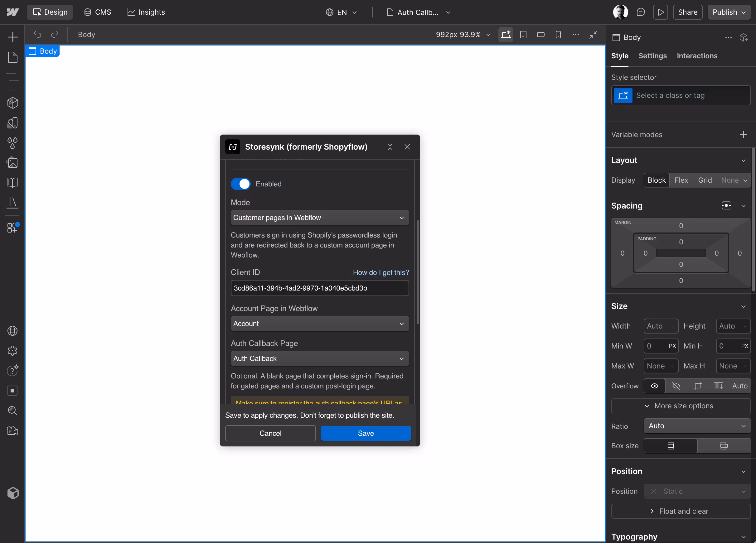This screenshot has height=543, width=756.
Task: Switch to mobile portrait breakpoint
Action: [558, 35]
